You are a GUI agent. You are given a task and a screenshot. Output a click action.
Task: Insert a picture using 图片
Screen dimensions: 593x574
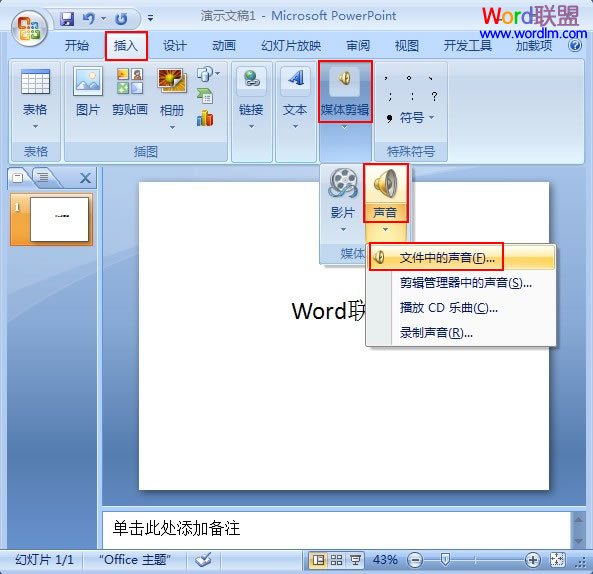(88, 91)
